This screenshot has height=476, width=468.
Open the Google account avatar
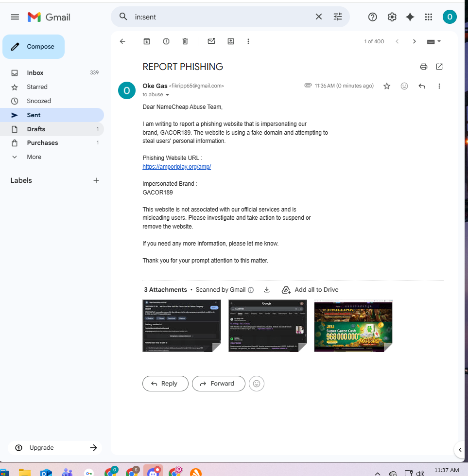(450, 17)
